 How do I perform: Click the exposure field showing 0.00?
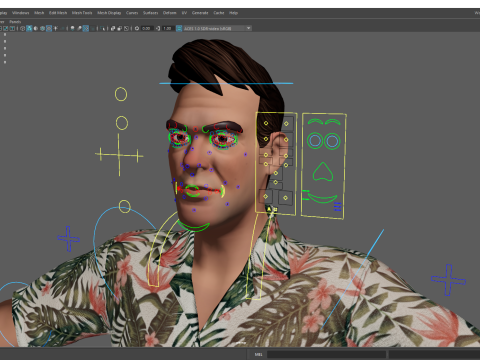(147, 28)
